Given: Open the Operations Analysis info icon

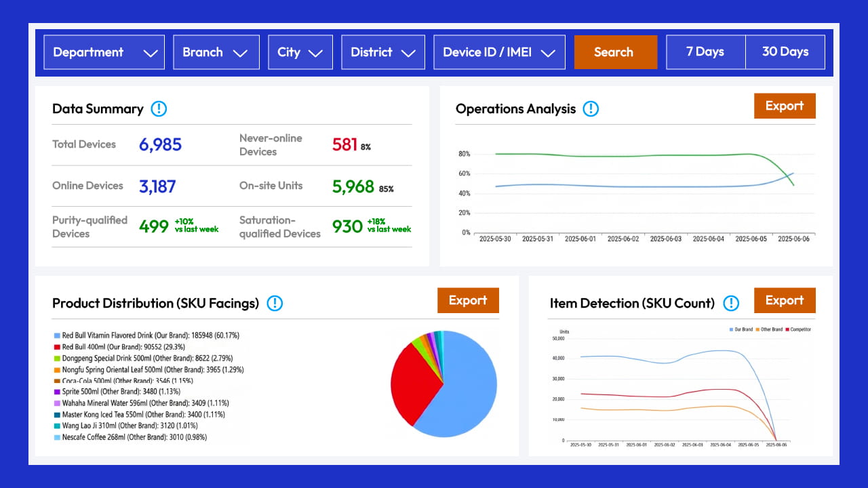Looking at the screenshot, I should coord(591,108).
